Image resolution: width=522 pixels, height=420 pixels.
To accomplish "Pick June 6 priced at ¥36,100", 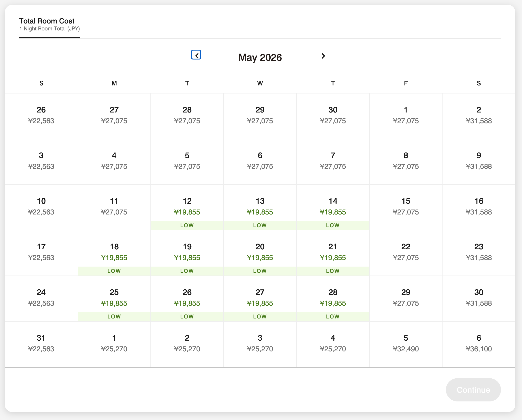I will pyautogui.click(x=478, y=344).
